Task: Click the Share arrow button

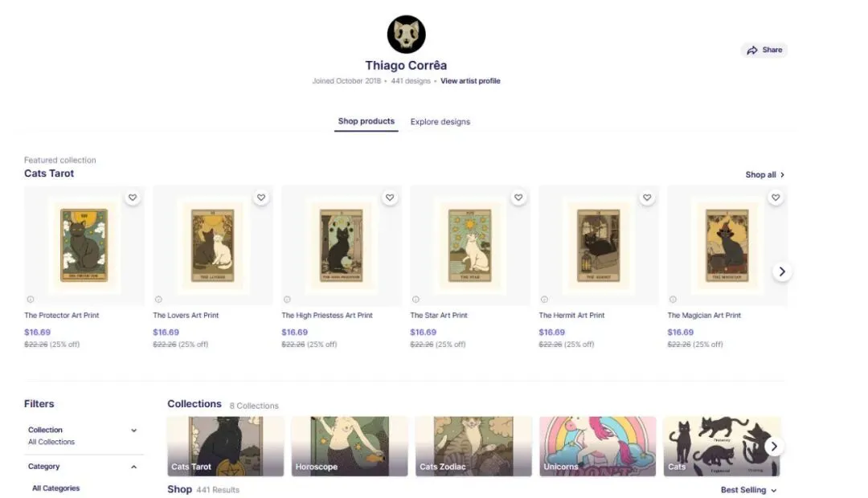Action: pyautogui.click(x=764, y=50)
